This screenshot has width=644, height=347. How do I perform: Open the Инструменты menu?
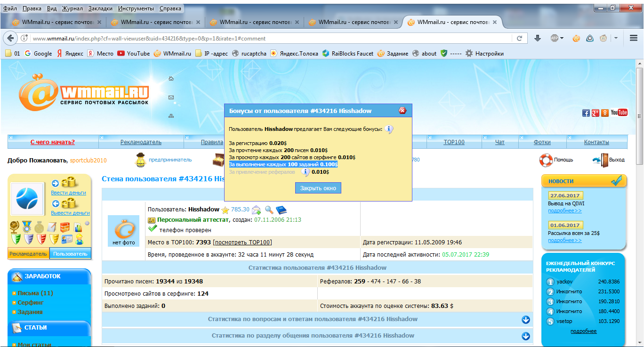coord(136,8)
